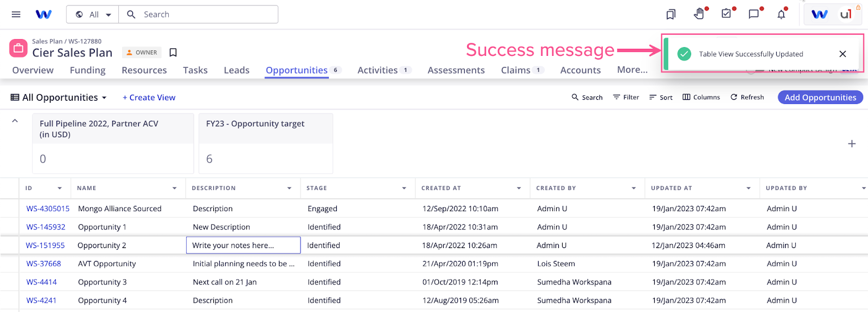Open the Name column dropdown arrow
The width and height of the screenshot is (868, 312).
point(175,188)
